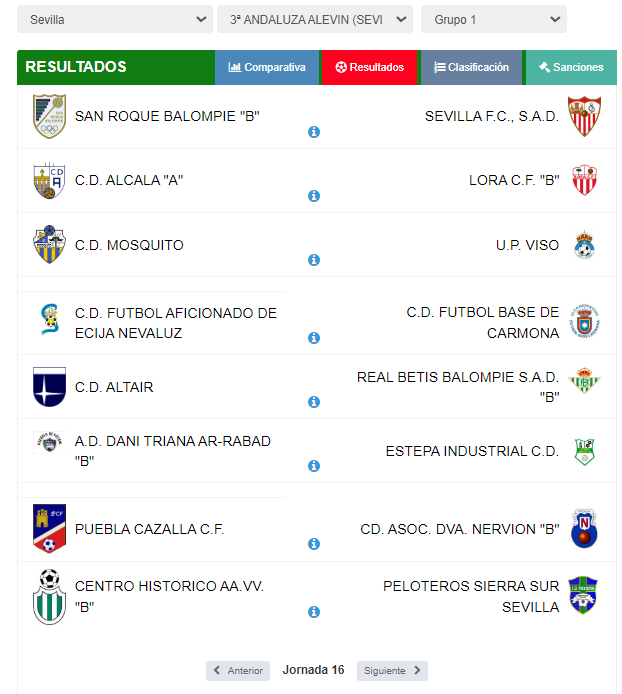This screenshot has width=622, height=694.
Task: Go to Anterior jornada
Action: 238,671
